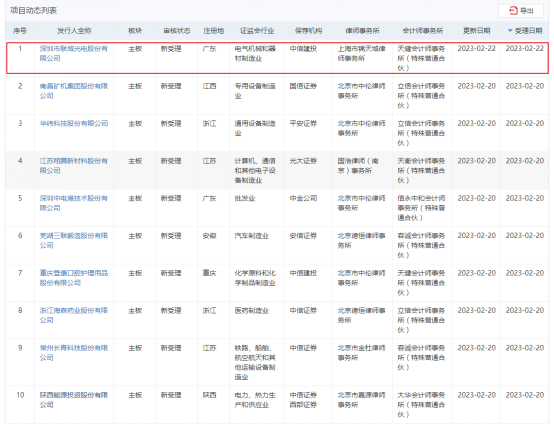This screenshot has width=554, height=428.
Task: Click the 医药制造业 industry cell
Action: (252, 311)
